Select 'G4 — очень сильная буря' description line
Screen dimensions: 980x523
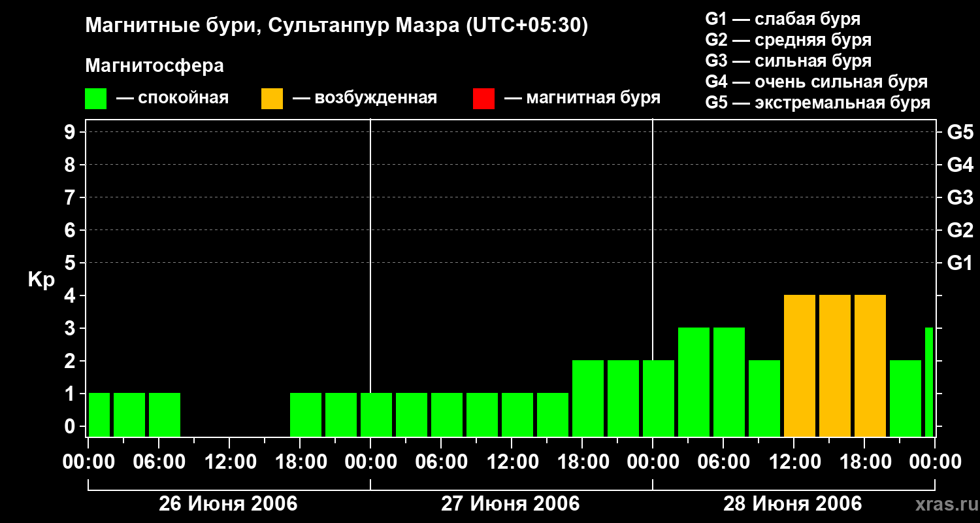click(817, 82)
